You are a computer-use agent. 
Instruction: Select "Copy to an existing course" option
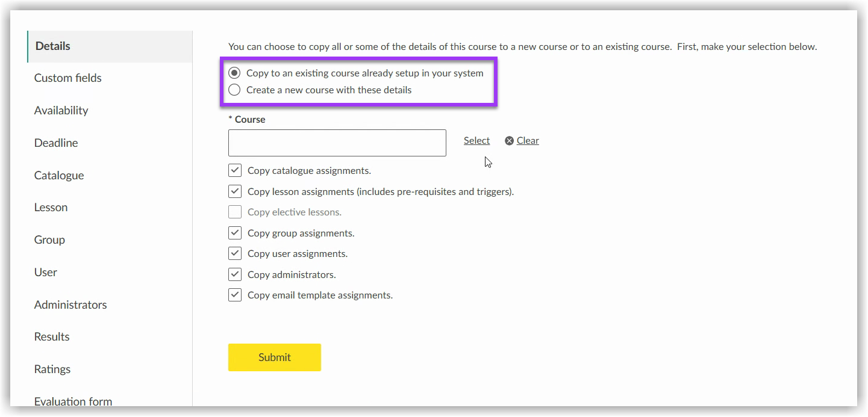[x=234, y=72]
